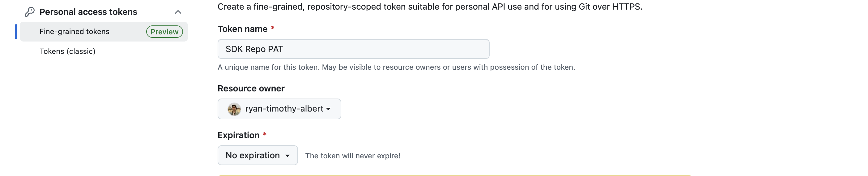868x176 pixels.
Task: Click the Expiration field label
Action: [x=238, y=135]
